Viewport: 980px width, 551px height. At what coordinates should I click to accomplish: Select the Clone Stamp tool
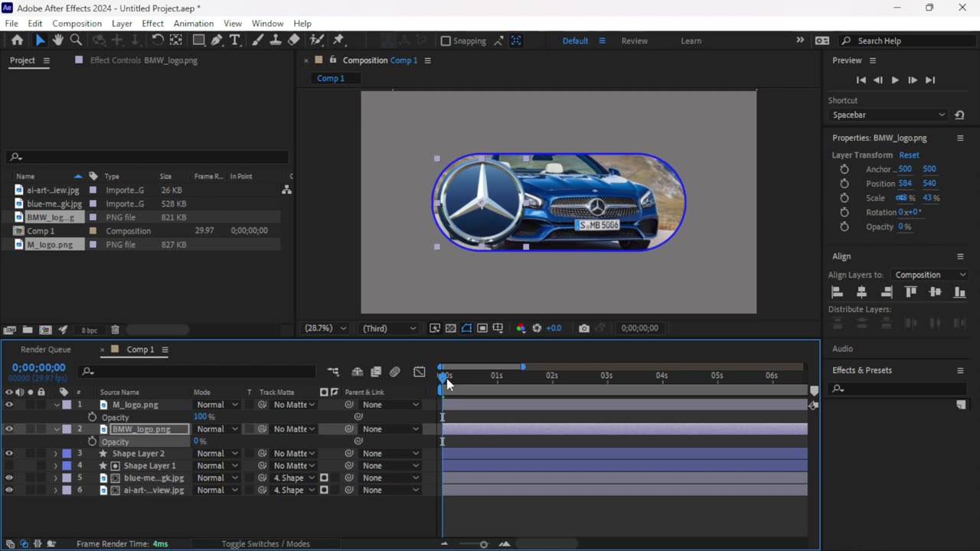click(276, 41)
